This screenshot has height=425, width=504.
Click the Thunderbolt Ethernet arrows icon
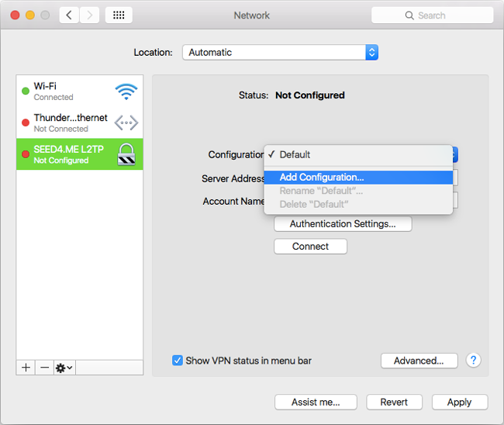click(126, 123)
